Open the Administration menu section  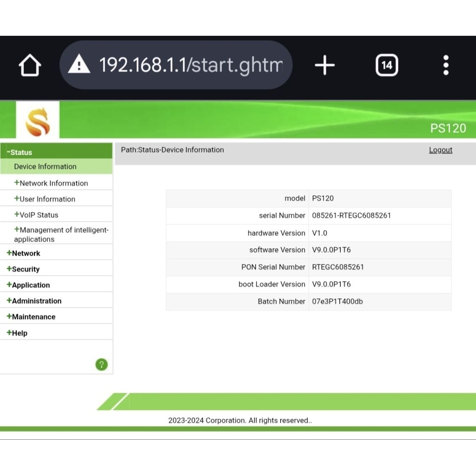click(x=34, y=301)
